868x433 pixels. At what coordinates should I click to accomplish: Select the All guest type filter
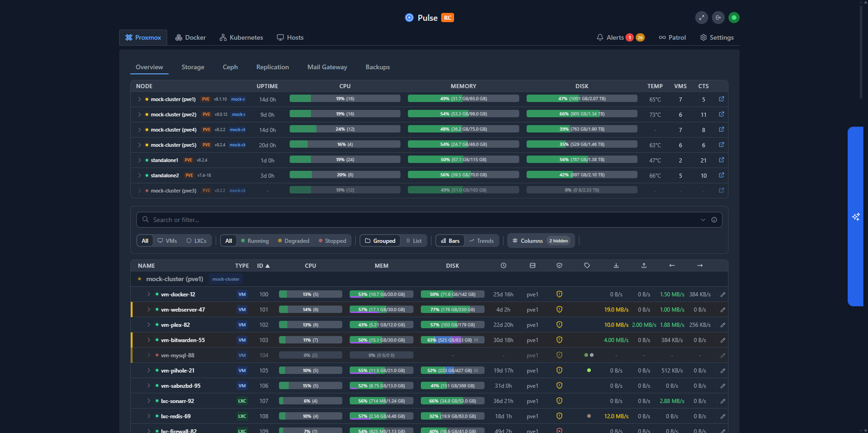[145, 241]
